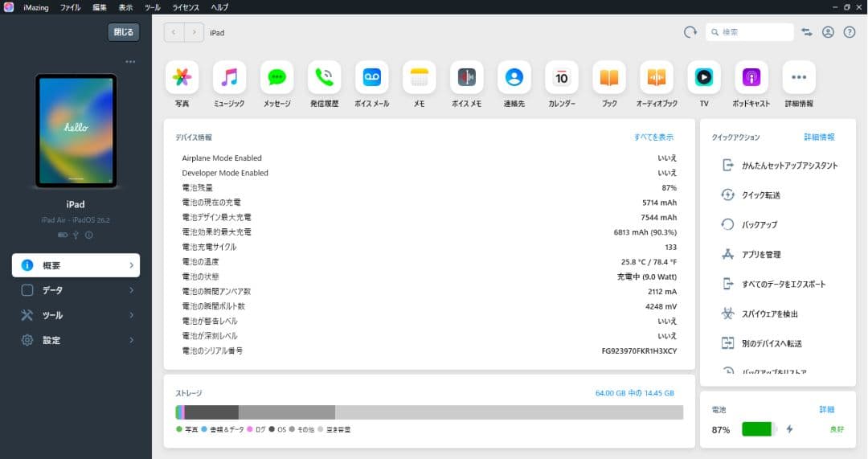Viewport: 868px width, 459px height.
Task: Open the メッセージ messages icon
Action: tap(276, 77)
